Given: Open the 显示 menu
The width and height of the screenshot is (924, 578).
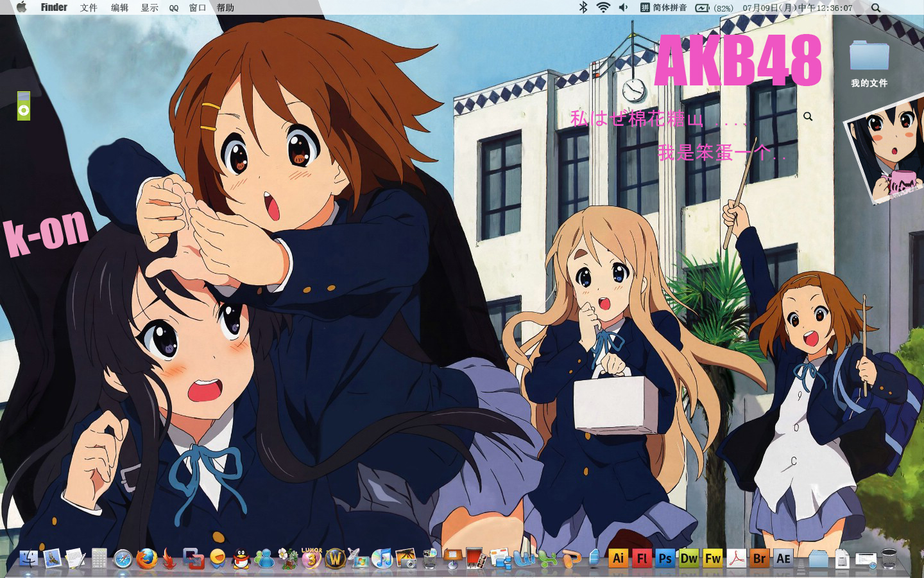Looking at the screenshot, I should click(150, 8).
